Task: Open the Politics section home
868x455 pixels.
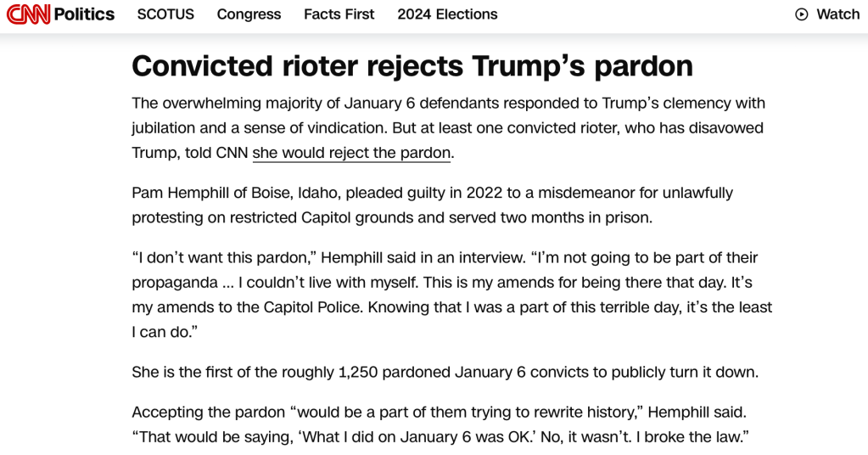Action: pos(84,14)
